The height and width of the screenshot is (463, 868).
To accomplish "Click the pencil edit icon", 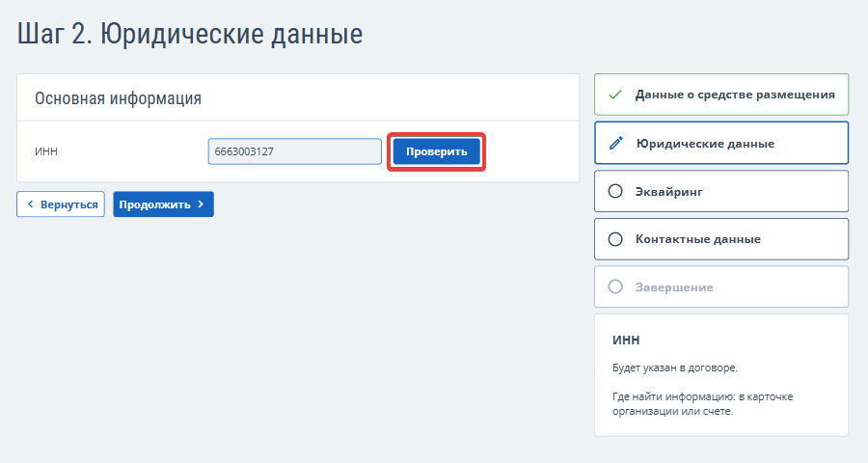I will tap(616, 144).
